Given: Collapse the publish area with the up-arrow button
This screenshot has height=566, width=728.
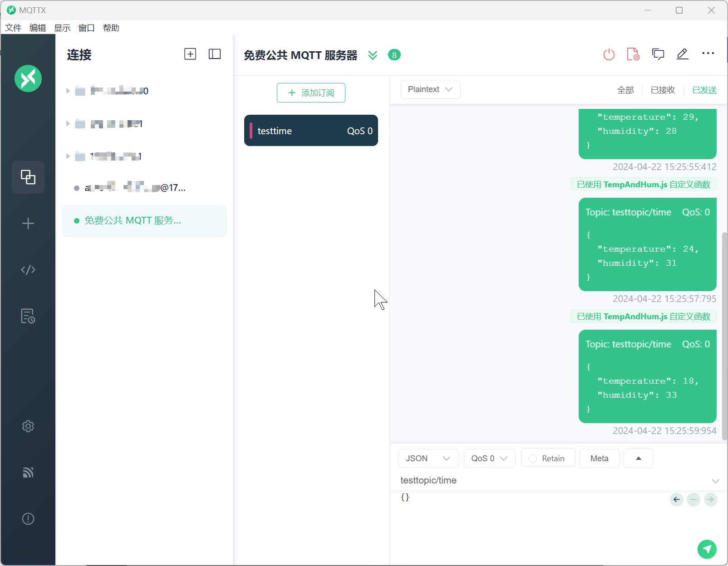Looking at the screenshot, I should [639, 459].
